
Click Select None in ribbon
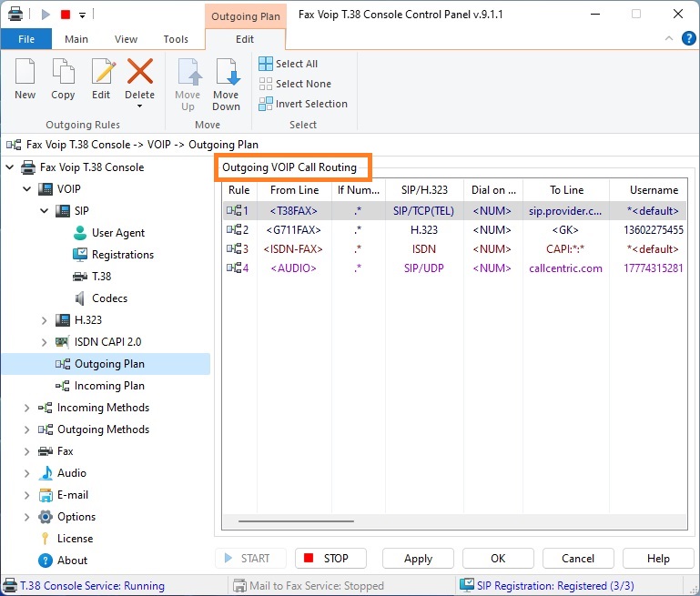tap(295, 84)
